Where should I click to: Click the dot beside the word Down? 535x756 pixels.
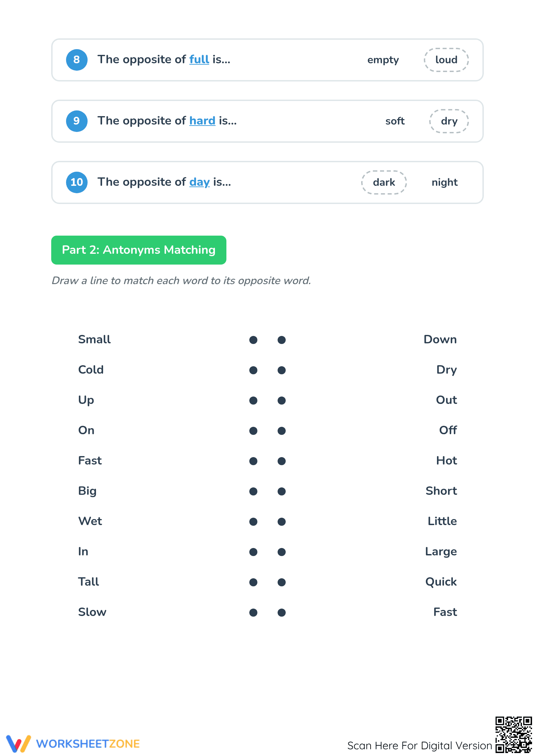tap(282, 340)
